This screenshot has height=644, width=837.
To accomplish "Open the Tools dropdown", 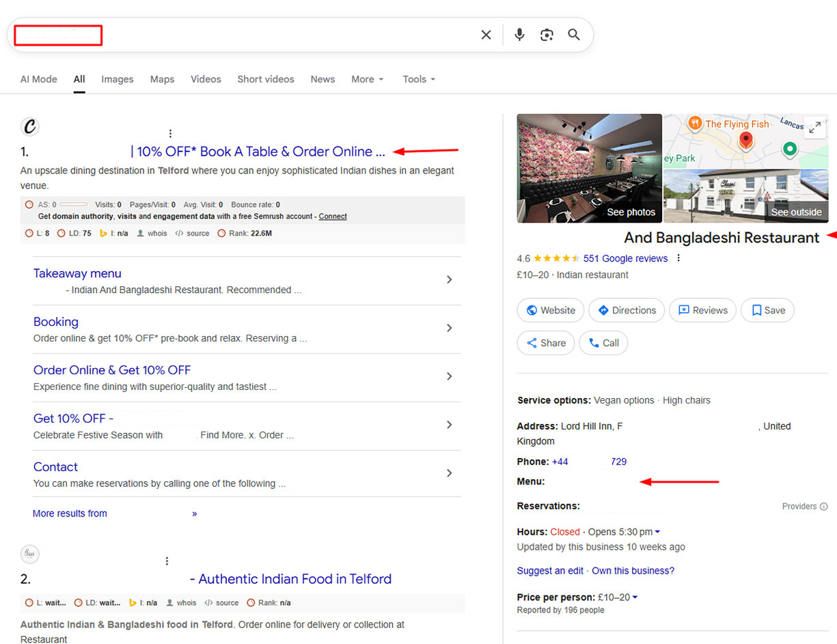I will coord(419,79).
